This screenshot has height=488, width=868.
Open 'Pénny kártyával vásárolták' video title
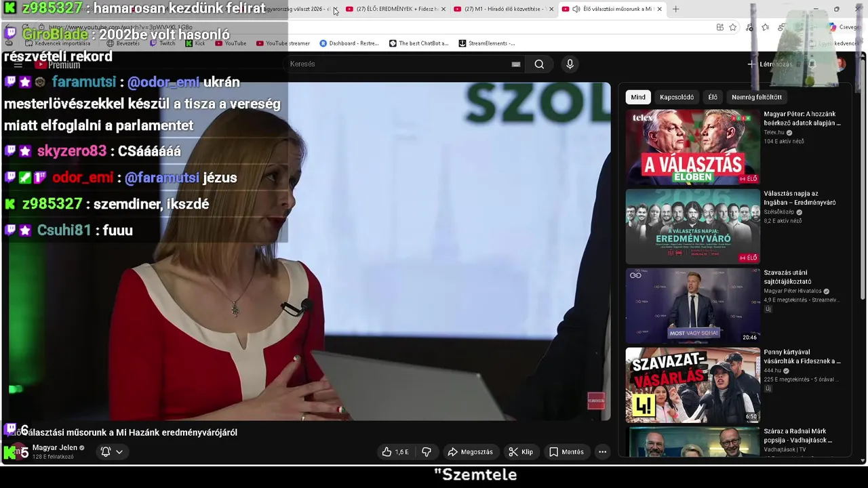[x=802, y=357]
